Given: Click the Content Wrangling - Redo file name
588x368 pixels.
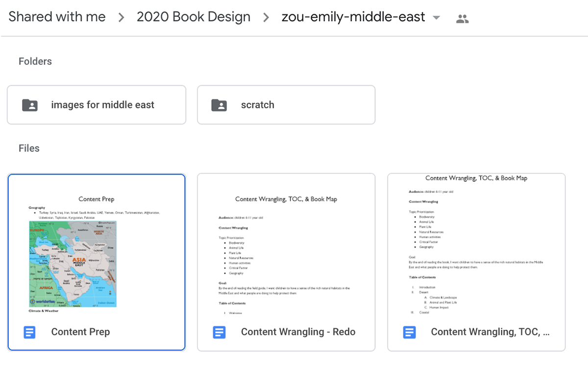Looking at the screenshot, I should [x=298, y=332].
